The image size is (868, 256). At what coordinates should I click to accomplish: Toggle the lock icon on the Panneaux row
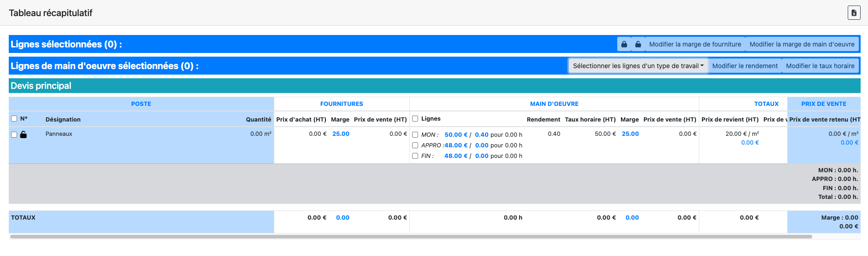(24, 134)
